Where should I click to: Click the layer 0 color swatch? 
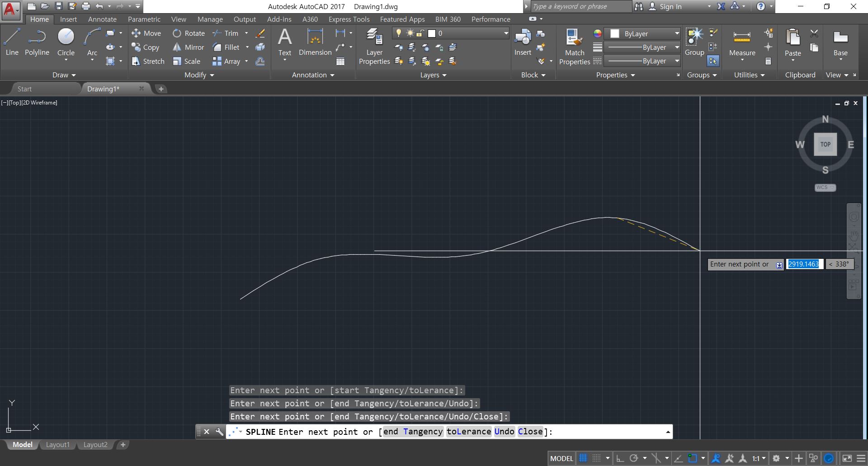coord(432,33)
